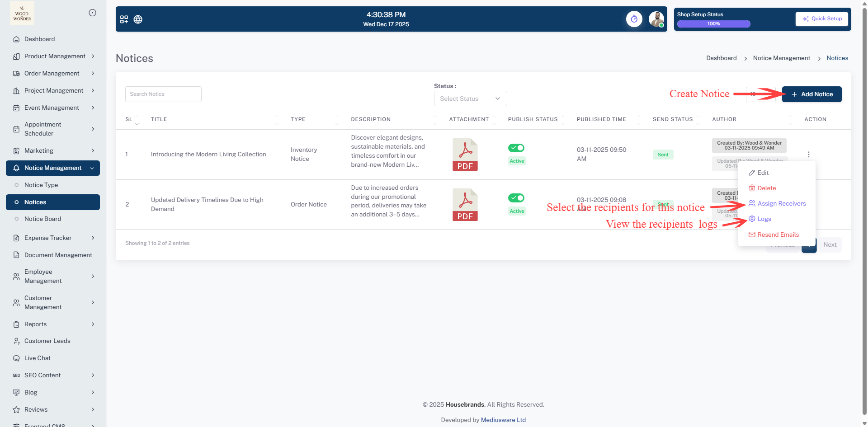Open the globe language icon

coord(138,19)
